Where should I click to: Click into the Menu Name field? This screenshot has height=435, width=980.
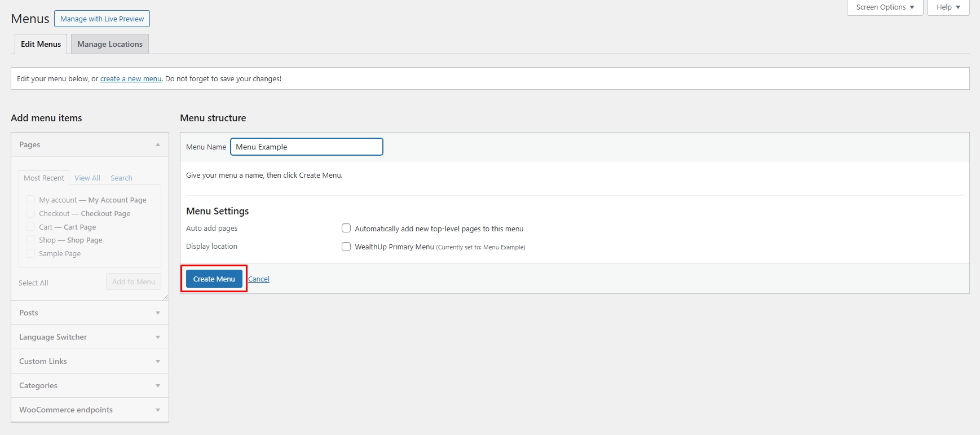tap(307, 147)
